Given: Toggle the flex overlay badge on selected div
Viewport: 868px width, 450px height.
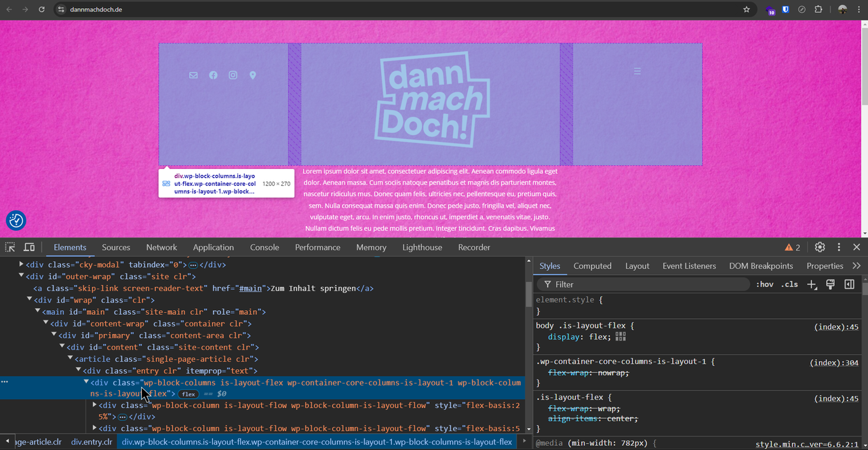Looking at the screenshot, I should [x=188, y=394].
